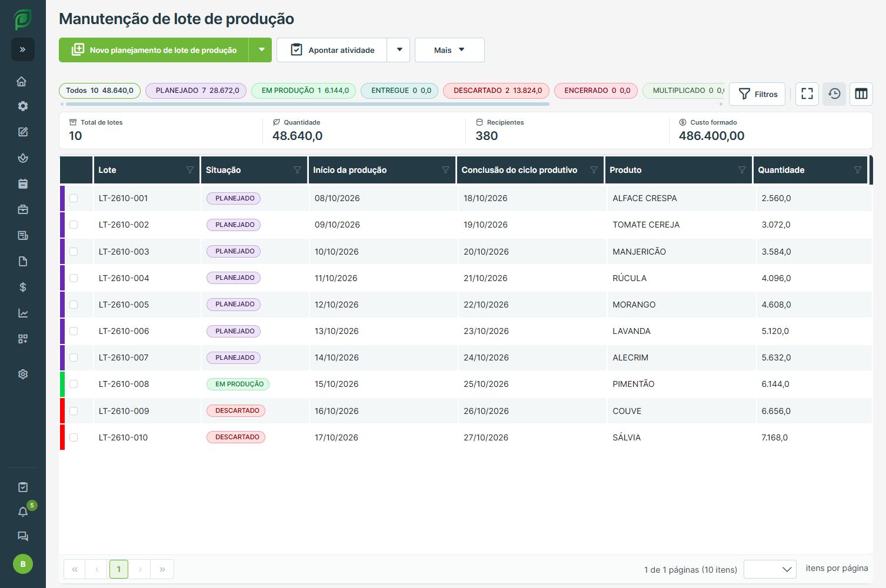
Task: Expand the sidebar with the double-chevron icon
Action: click(23, 49)
